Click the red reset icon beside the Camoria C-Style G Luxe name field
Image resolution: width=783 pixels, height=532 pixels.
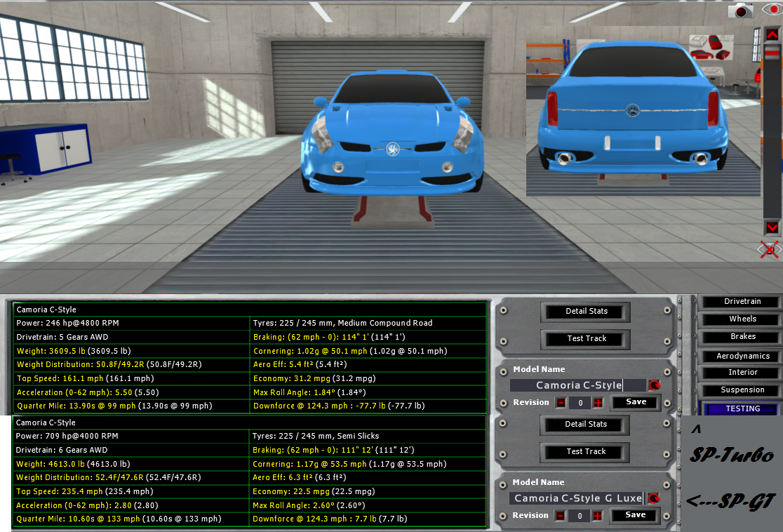654,498
